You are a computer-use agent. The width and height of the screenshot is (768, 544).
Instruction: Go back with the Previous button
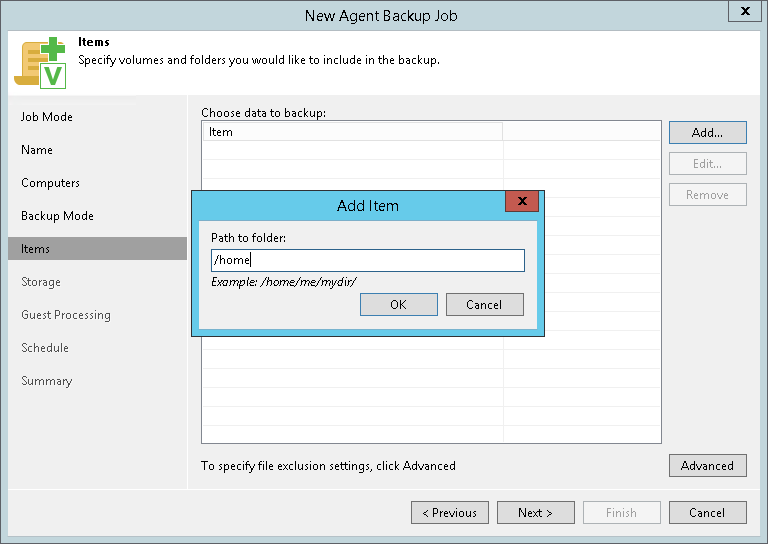pos(449,513)
